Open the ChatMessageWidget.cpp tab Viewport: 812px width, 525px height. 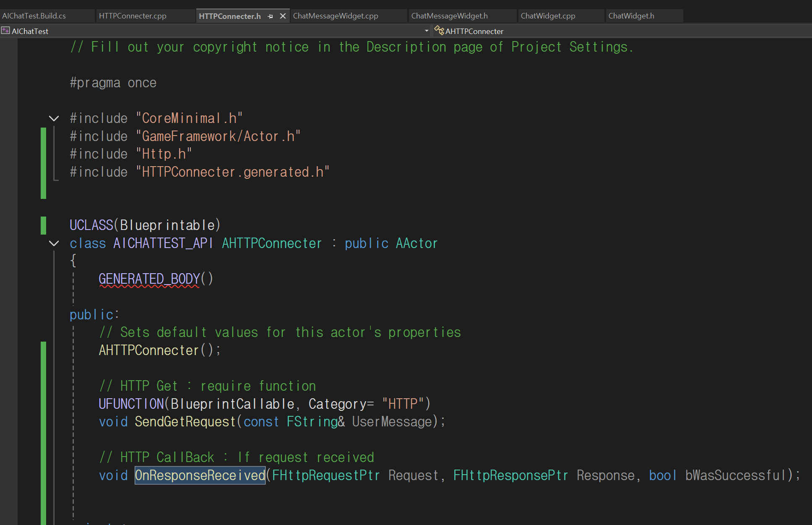336,16
